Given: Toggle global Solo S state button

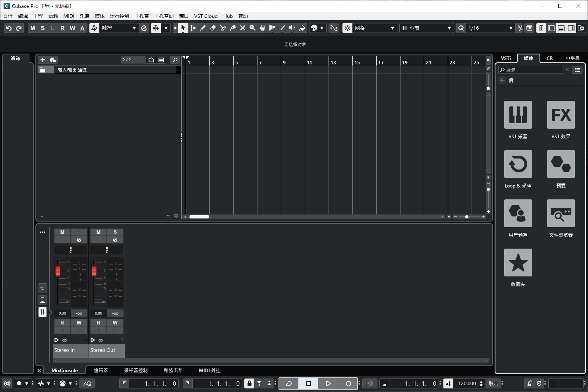Looking at the screenshot, I should 43,28.
